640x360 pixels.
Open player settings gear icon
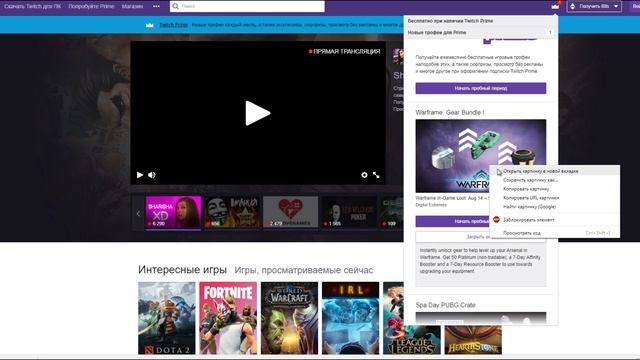(x=364, y=175)
